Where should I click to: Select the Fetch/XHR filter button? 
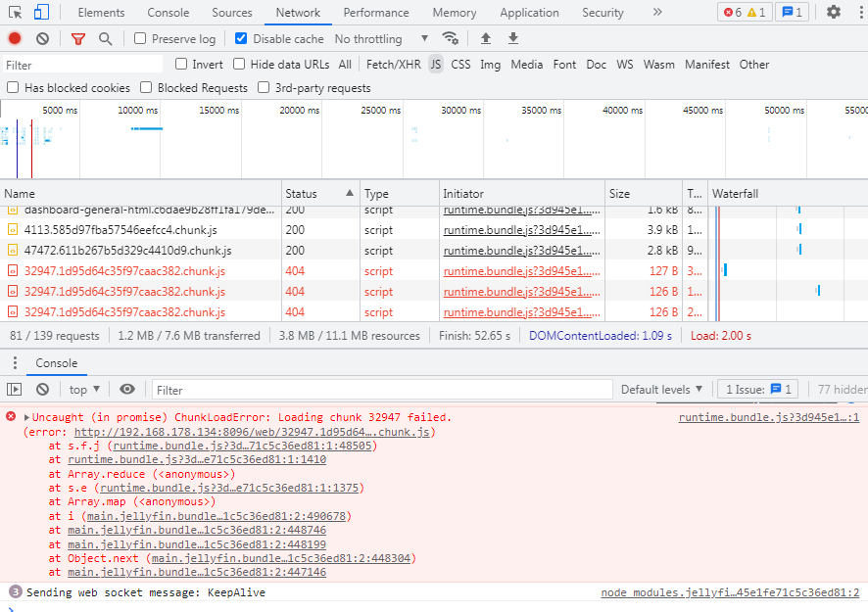[x=393, y=65]
